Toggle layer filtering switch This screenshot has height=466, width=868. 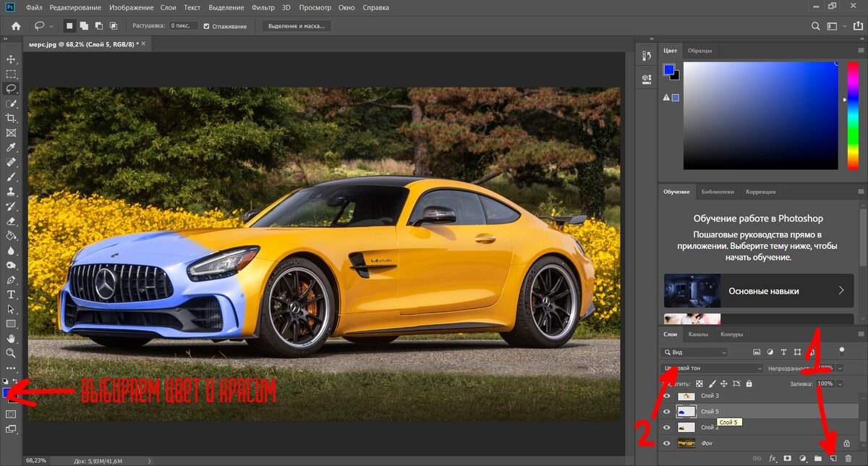point(842,351)
